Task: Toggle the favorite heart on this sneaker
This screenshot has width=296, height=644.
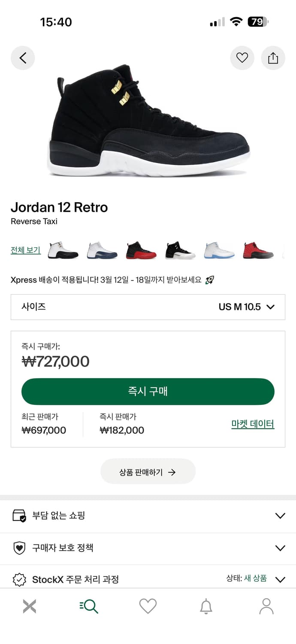Action: click(x=242, y=58)
